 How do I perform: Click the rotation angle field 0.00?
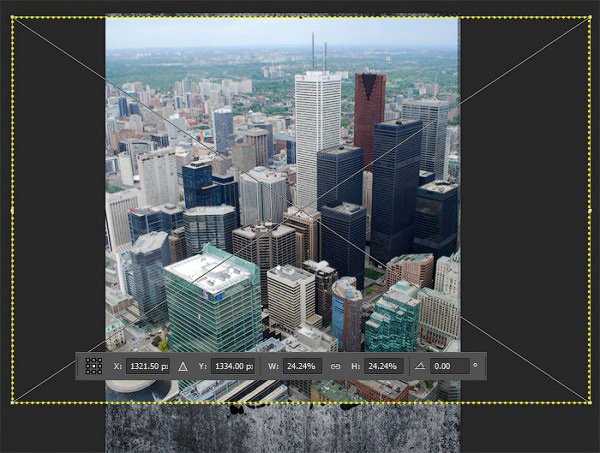click(450, 366)
